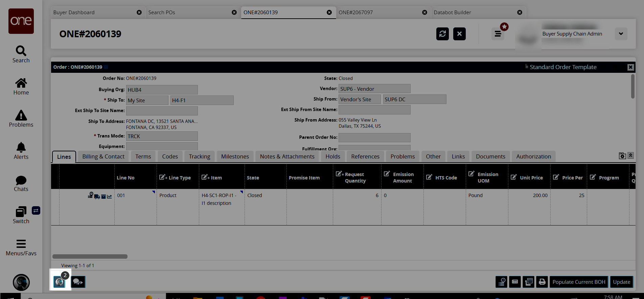Print the order using the printer icon

pos(542,282)
